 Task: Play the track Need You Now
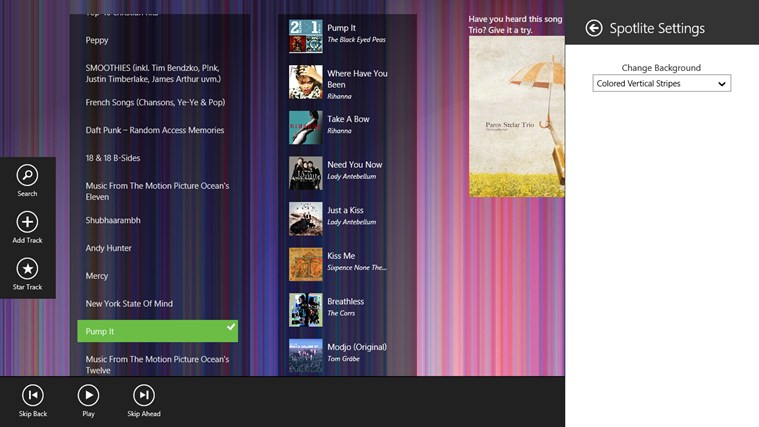tap(354, 165)
